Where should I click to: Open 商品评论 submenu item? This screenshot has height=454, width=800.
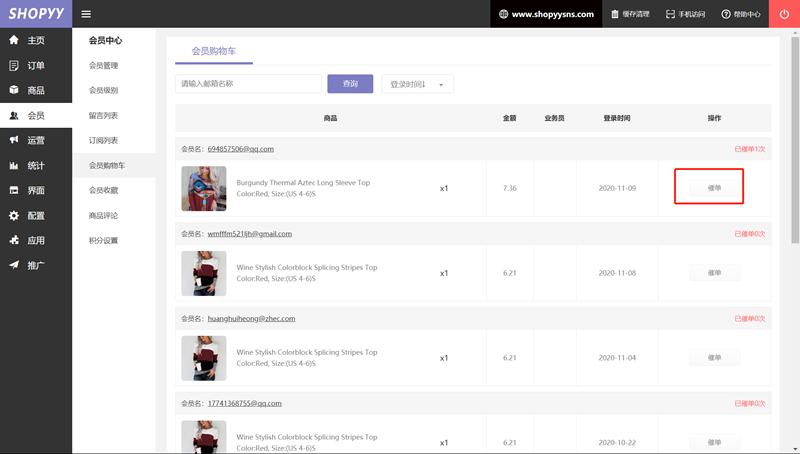pos(104,215)
